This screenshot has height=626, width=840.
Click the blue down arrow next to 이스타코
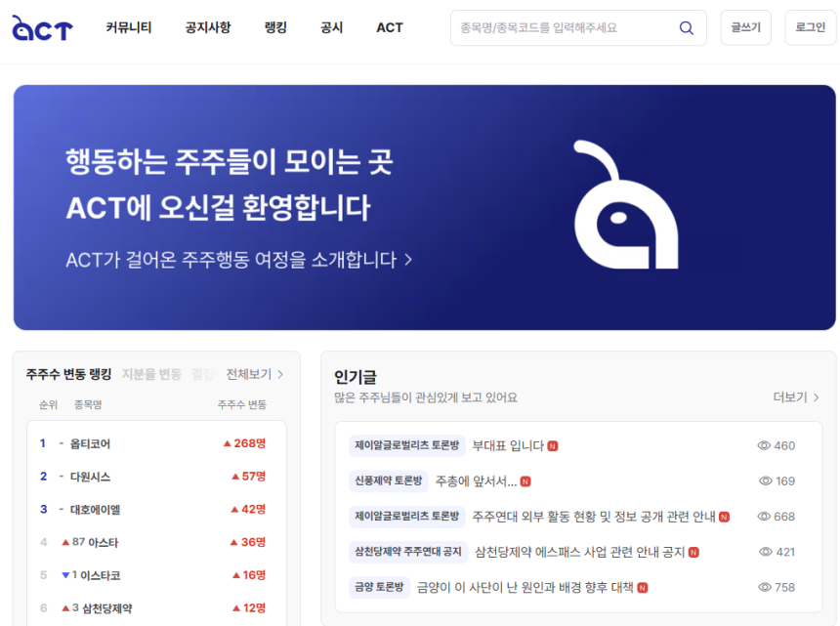[x=65, y=575]
